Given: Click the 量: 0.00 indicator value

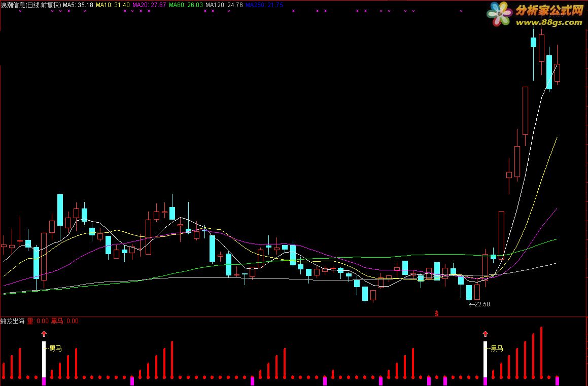Looking at the screenshot, I should coord(38,321).
